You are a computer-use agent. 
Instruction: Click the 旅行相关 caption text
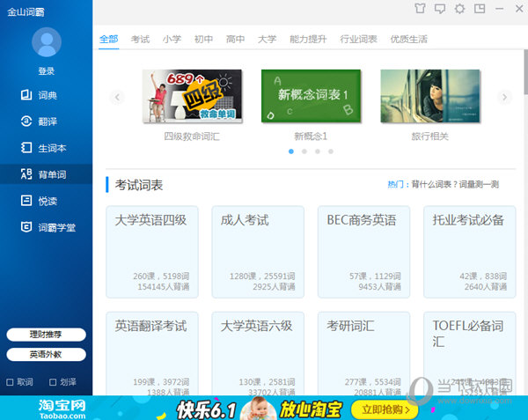pyautogui.click(x=430, y=136)
